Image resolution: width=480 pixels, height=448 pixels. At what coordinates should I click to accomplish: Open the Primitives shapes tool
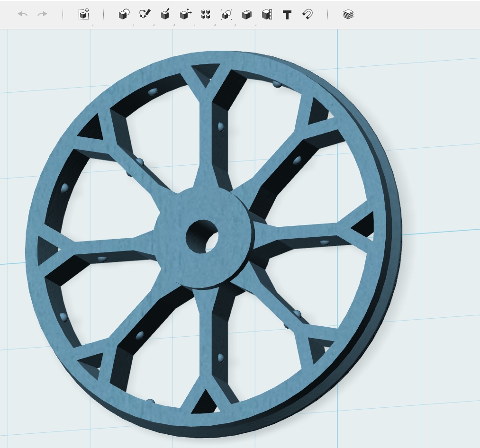point(124,14)
